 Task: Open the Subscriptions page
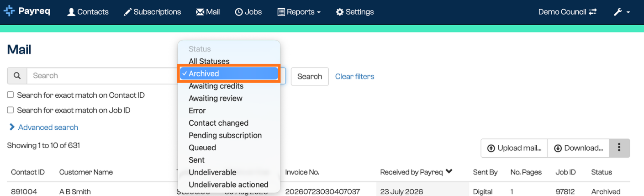(x=152, y=12)
